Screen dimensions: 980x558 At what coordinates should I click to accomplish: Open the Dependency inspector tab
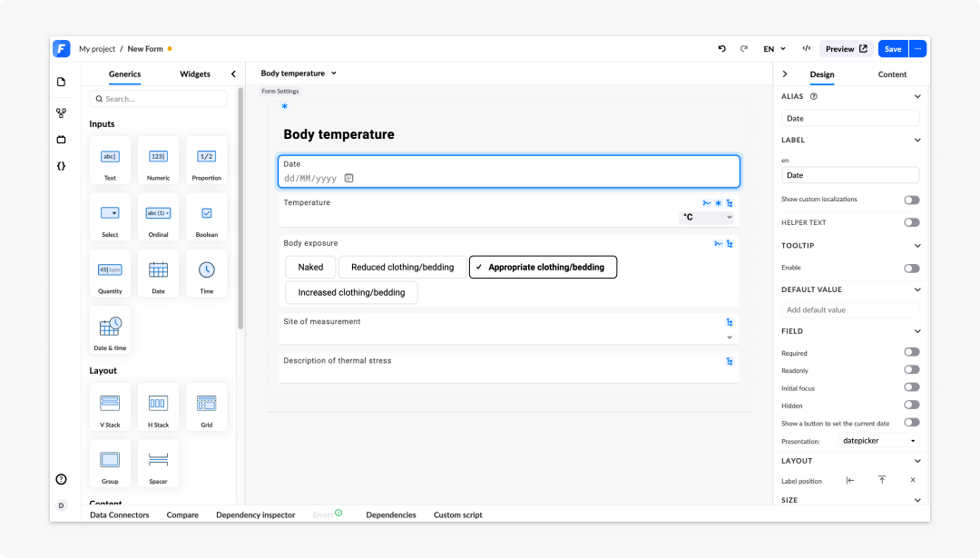pyautogui.click(x=255, y=514)
